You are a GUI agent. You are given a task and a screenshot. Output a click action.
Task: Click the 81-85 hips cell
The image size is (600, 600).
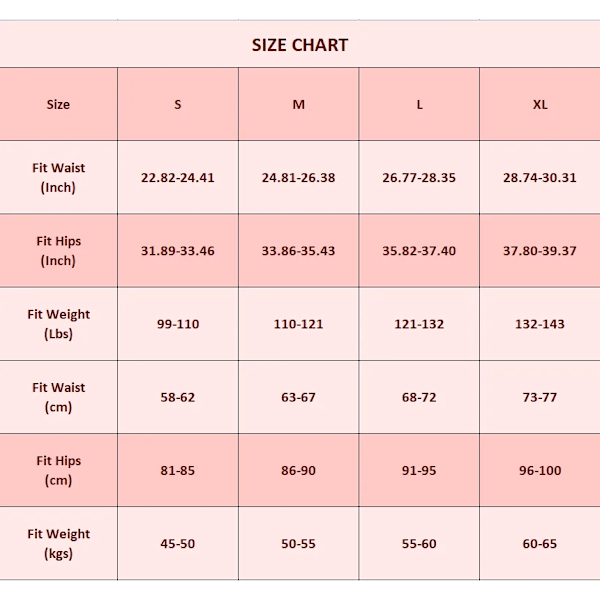pos(178,470)
